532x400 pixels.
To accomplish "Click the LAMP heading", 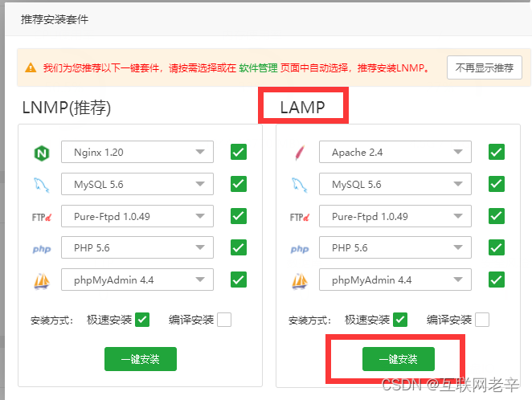I will tap(302, 108).
